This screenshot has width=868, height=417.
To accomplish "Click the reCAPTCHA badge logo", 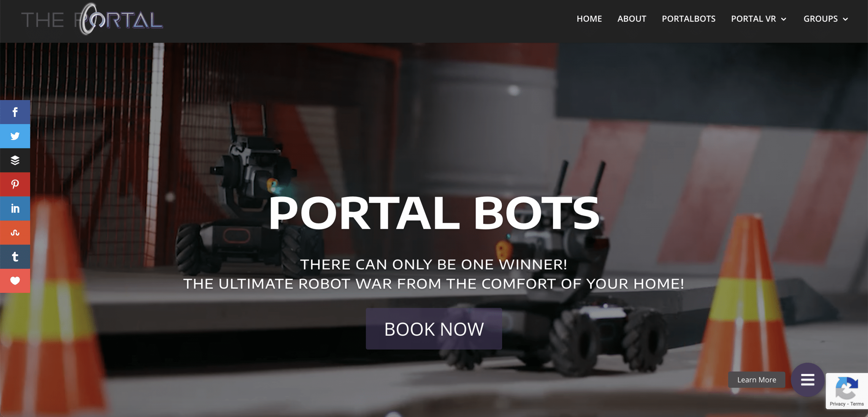I will click(847, 388).
